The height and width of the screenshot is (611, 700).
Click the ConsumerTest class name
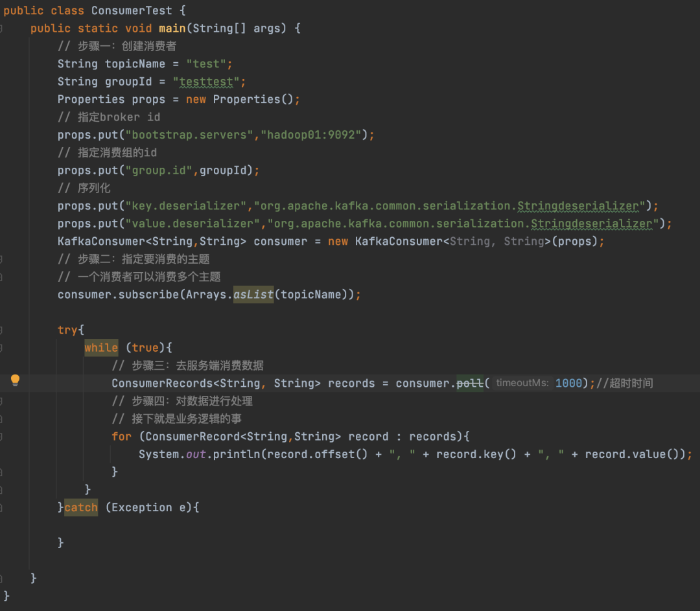tap(132, 10)
